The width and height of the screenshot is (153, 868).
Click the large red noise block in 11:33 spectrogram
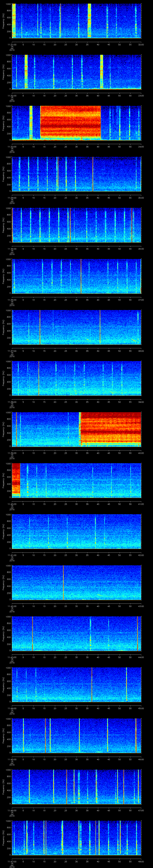pyautogui.click(x=71, y=121)
